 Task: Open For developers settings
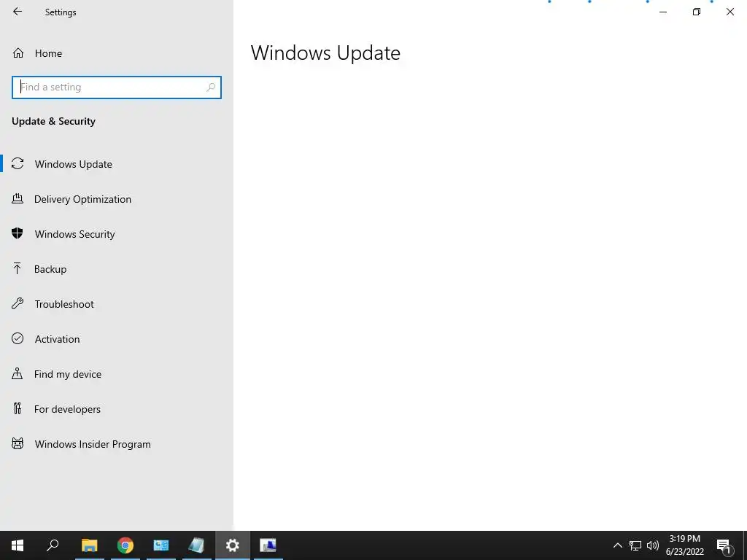click(117, 409)
